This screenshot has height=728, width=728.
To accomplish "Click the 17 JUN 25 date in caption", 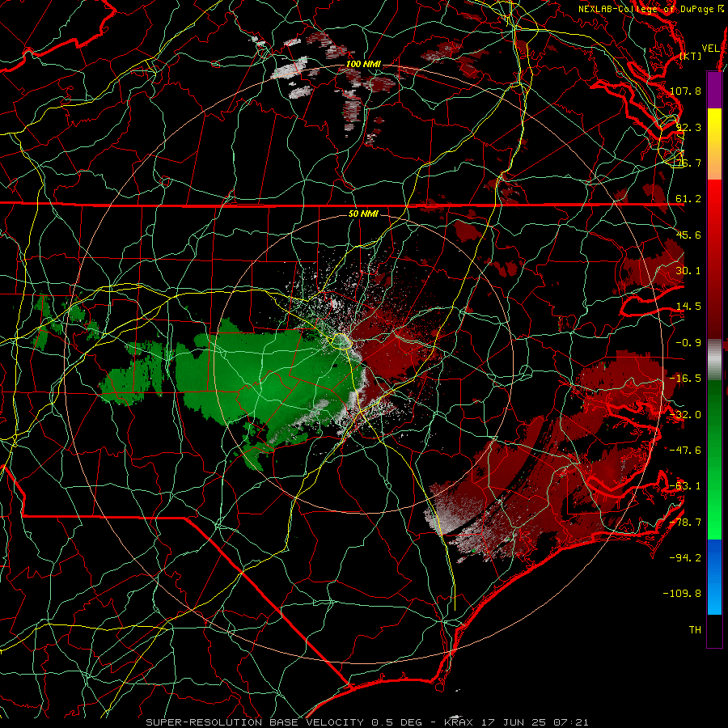I will pos(516,722).
